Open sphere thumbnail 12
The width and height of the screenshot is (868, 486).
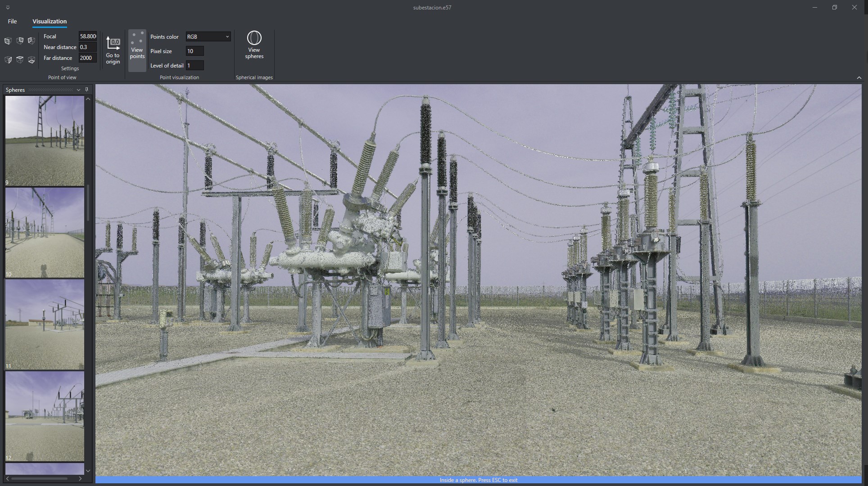pos(45,416)
